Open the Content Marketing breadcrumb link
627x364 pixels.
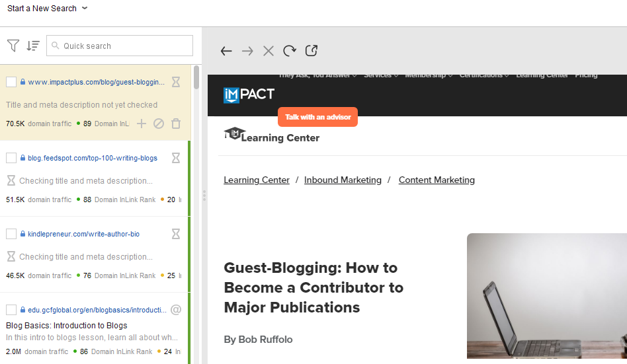437,180
